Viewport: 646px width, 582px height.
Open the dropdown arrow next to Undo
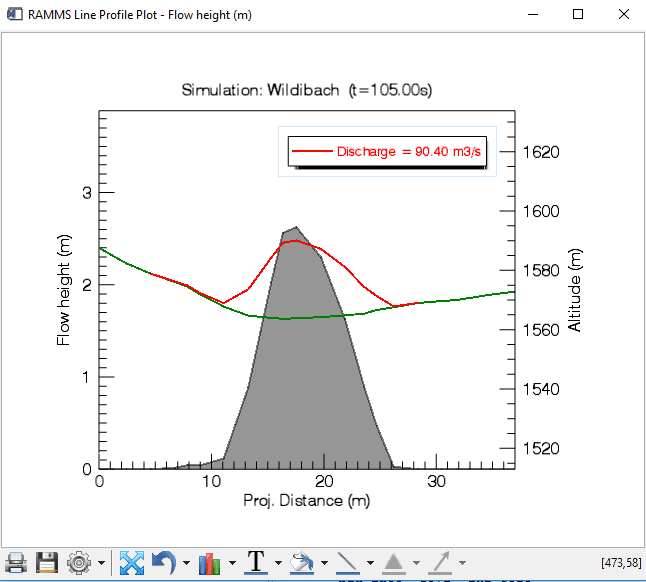pos(187,563)
